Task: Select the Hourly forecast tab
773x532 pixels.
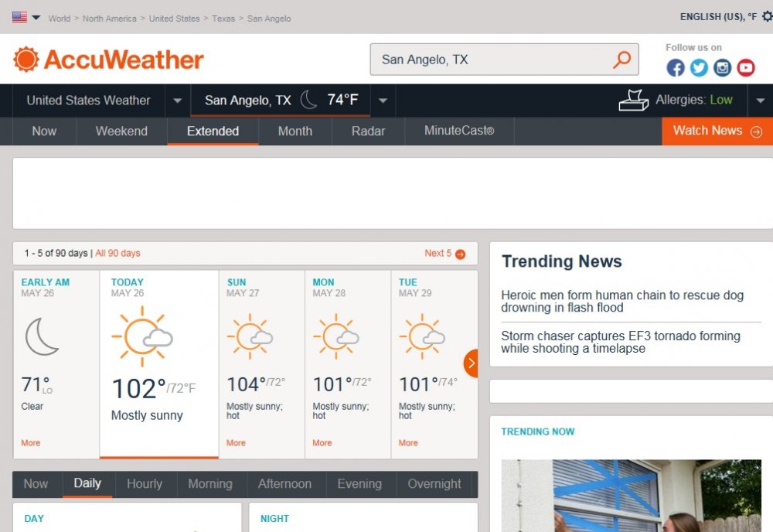Action: [145, 484]
